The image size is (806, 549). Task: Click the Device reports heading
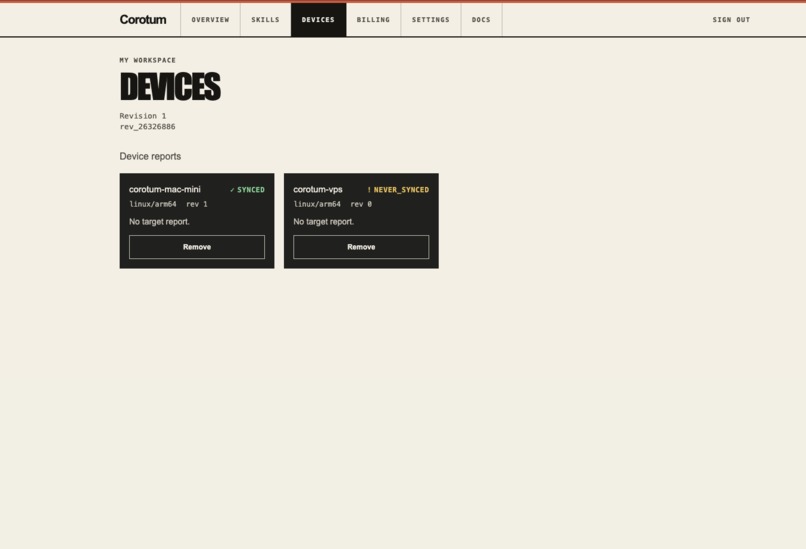[150, 156]
